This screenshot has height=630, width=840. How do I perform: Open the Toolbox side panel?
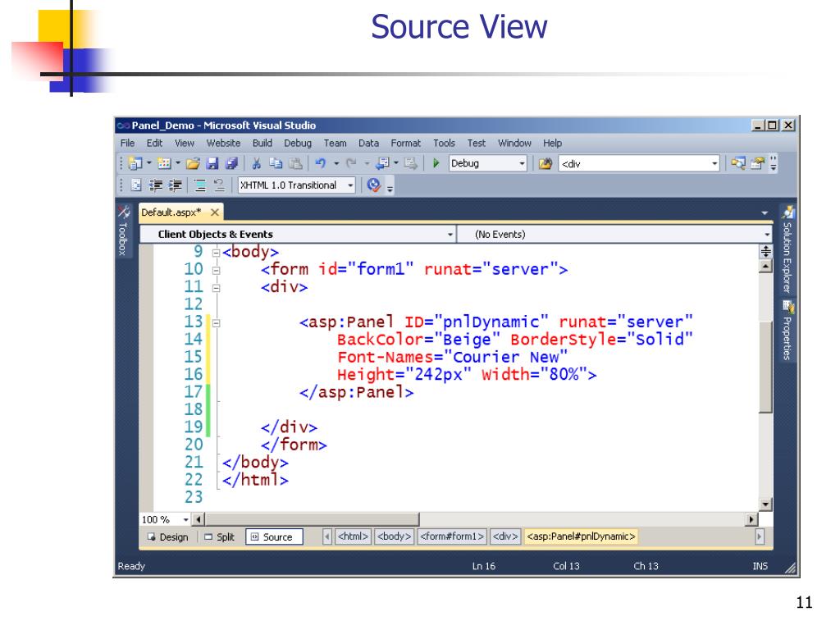coord(123,231)
